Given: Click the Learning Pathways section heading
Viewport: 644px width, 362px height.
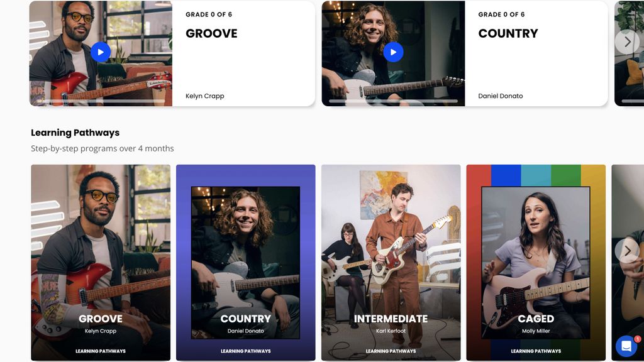Looking at the screenshot, I should point(75,133).
